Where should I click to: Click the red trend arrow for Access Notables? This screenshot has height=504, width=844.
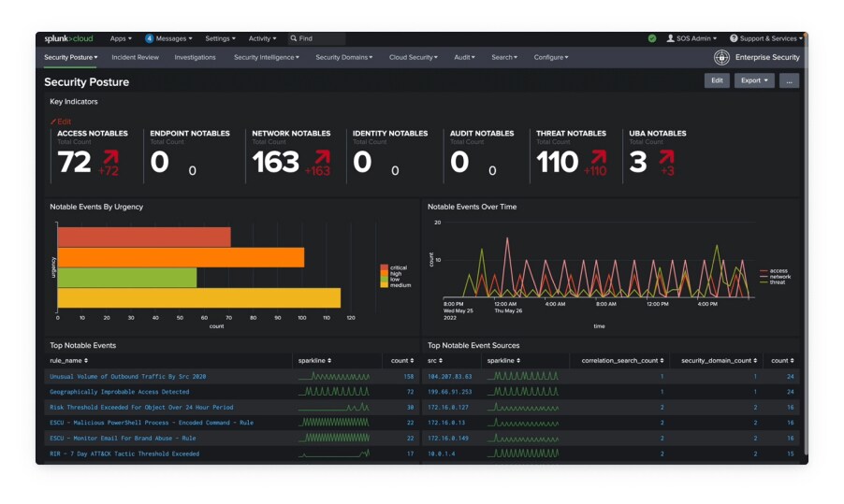pyautogui.click(x=109, y=157)
